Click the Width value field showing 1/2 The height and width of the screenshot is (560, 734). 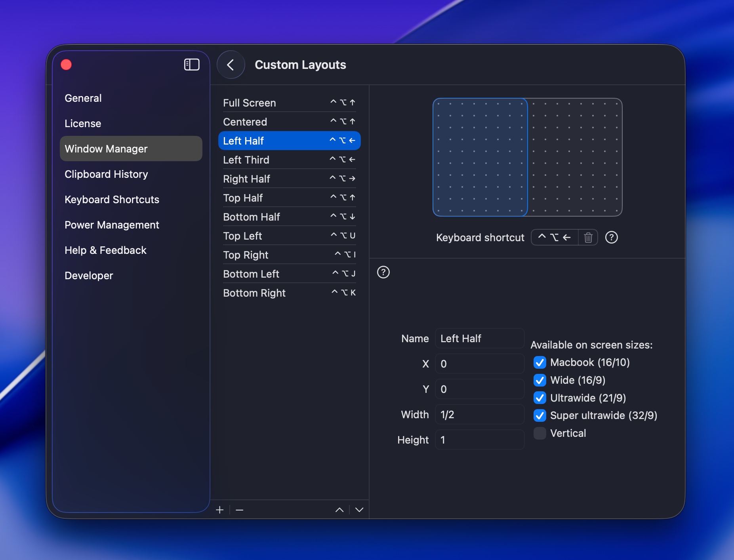[479, 414]
